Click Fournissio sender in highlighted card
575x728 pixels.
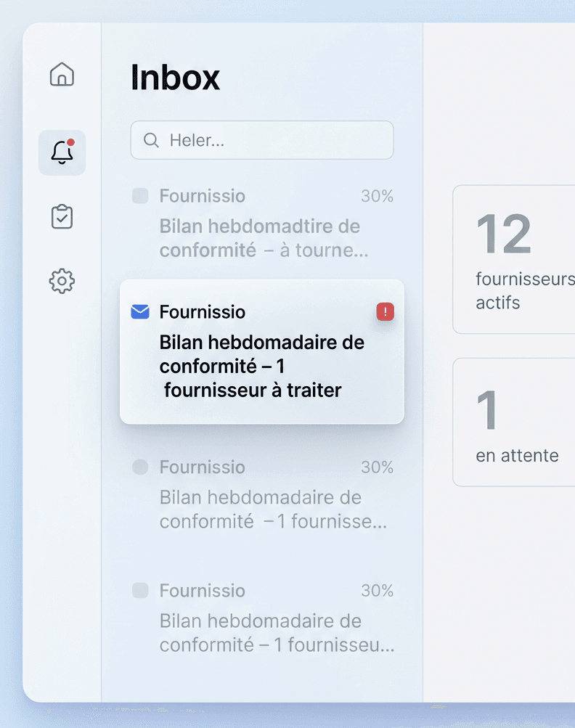pos(202,312)
